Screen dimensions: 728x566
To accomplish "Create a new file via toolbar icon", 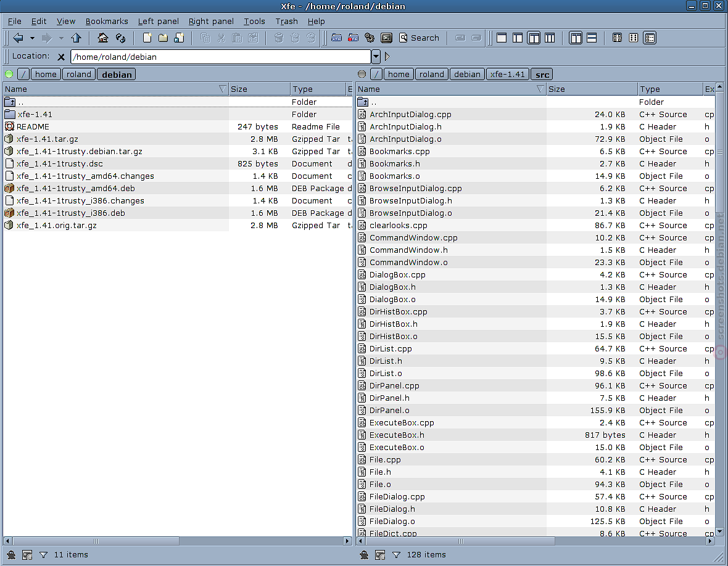I will point(147,38).
